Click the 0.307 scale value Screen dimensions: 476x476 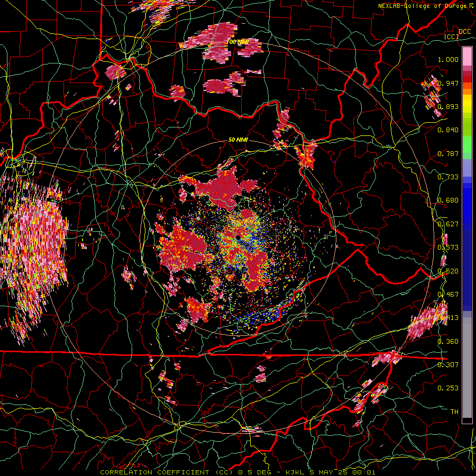point(448,364)
